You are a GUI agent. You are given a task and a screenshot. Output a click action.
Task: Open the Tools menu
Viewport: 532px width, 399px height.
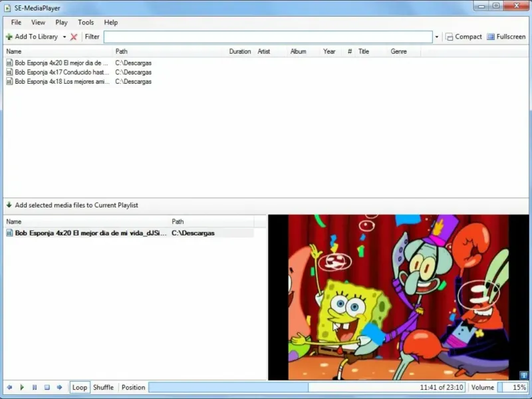pos(86,23)
